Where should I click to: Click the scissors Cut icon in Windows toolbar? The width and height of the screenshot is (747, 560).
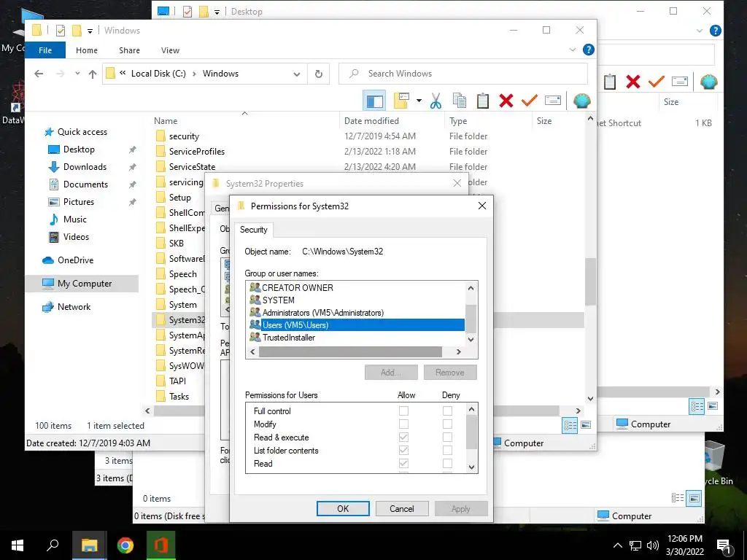point(436,101)
